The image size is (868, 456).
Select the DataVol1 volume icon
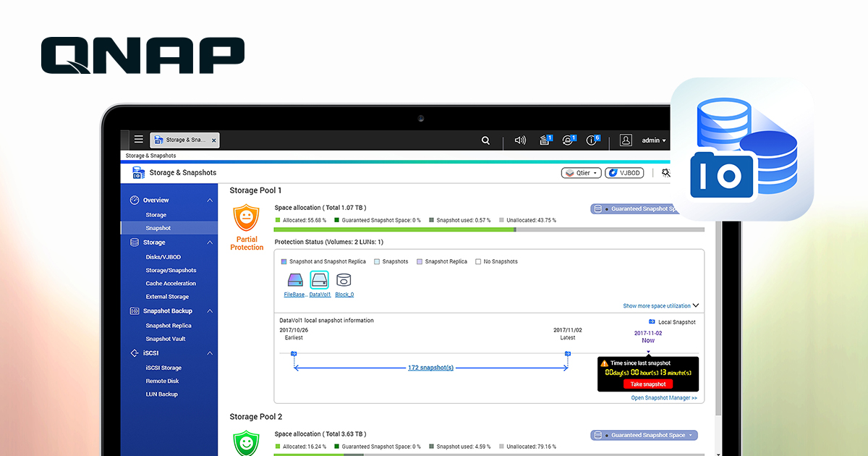(318, 280)
